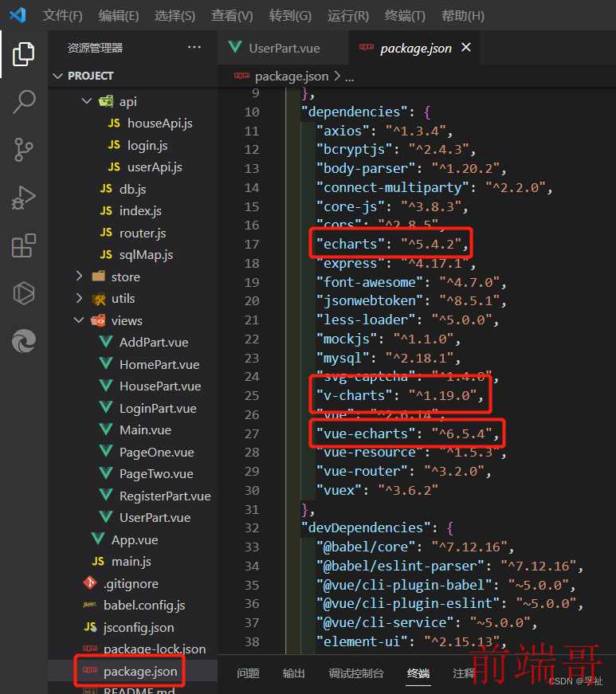Image resolution: width=616 pixels, height=694 pixels.
Task: Open Run and Debug view
Action: [x=23, y=198]
